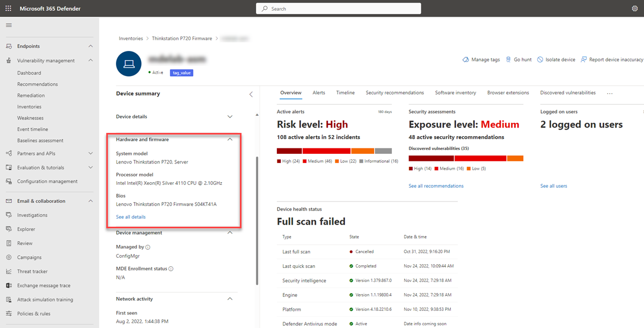Click the info icon beside MDE Enrollment status
Screen dimensions: 644x328
click(171, 269)
